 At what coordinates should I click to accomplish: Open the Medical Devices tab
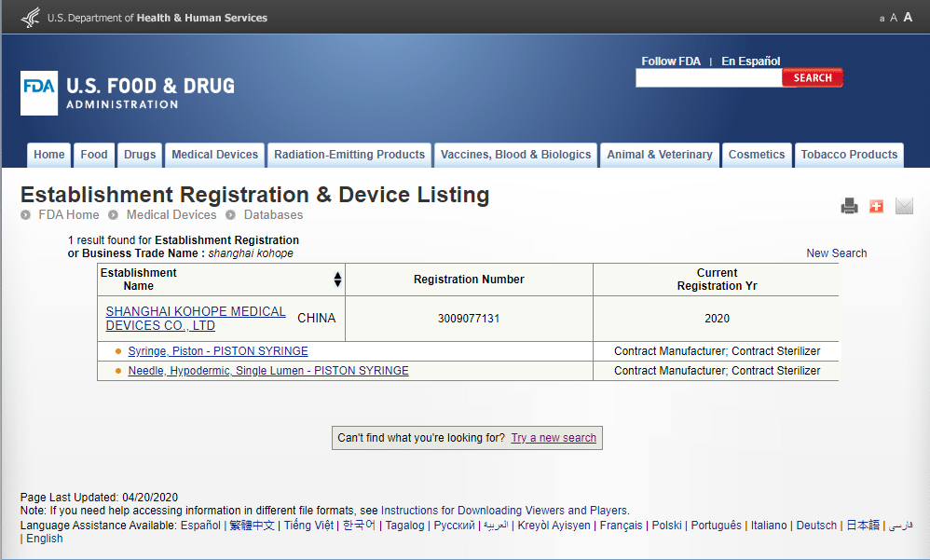pos(214,155)
